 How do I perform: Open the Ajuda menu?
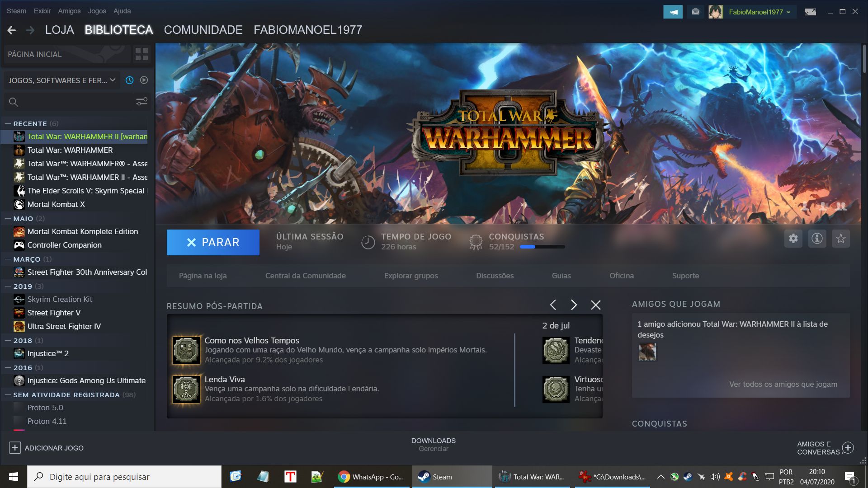[x=122, y=11]
